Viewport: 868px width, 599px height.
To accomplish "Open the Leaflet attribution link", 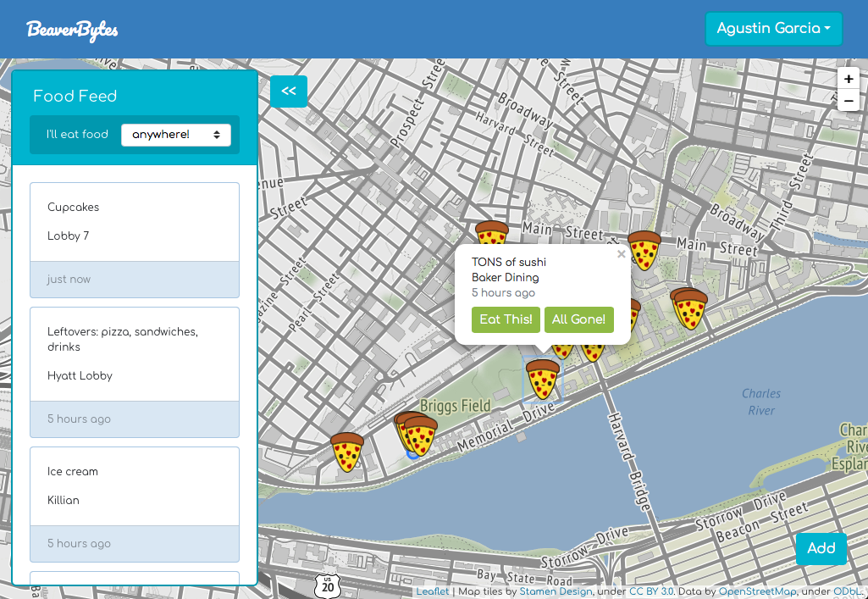I will tap(433, 591).
